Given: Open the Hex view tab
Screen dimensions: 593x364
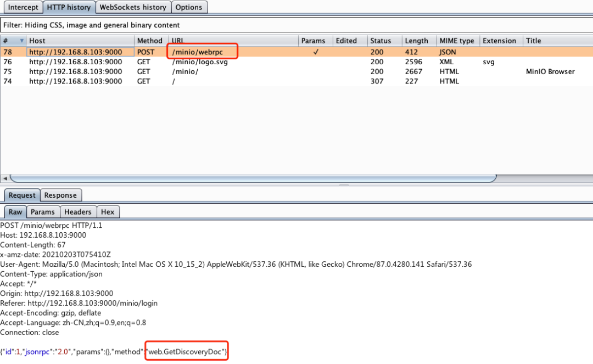Looking at the screenshot, I should click(x=108, y=212).
